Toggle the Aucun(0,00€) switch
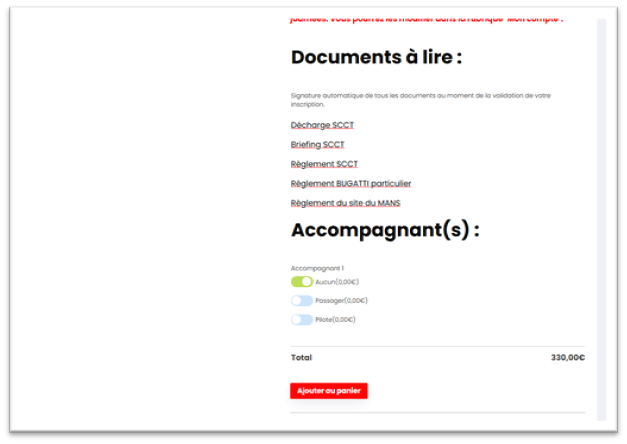Image resolution: width=627 pixels, height=444 pixels. tap(302, 282)
